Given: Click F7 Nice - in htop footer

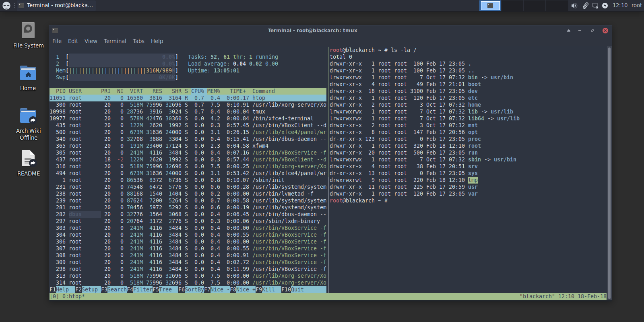Looking at the screenshot, I should click(217, 289).
